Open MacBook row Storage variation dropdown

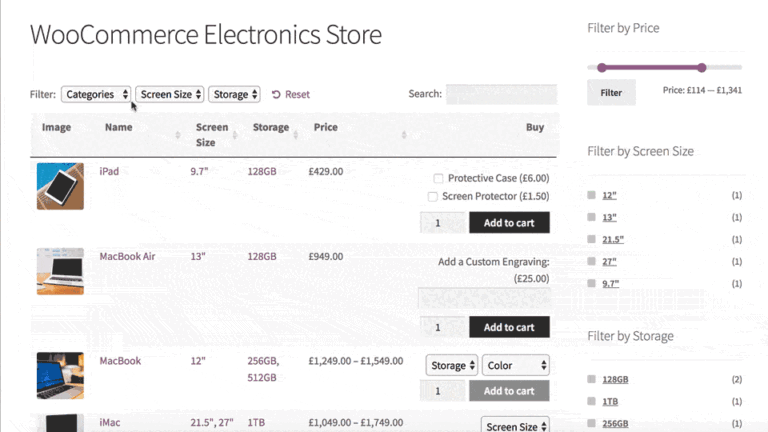coord(452,365)
